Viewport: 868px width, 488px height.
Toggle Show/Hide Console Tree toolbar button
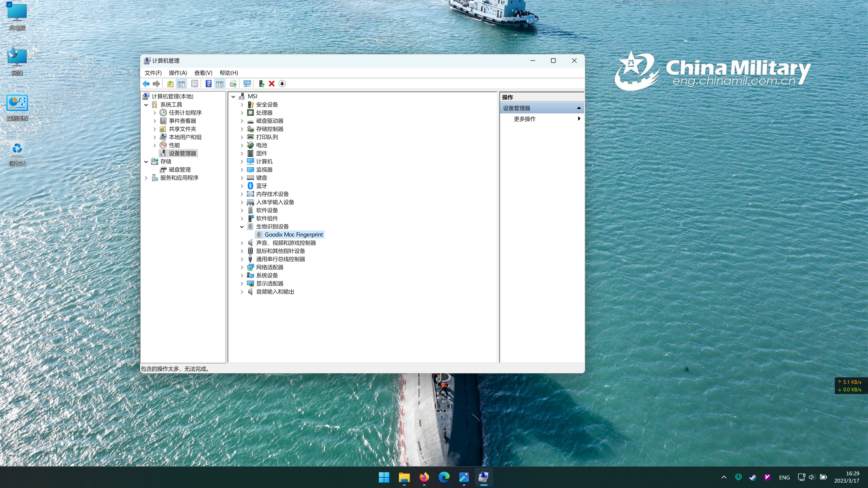tap(181, 84)
